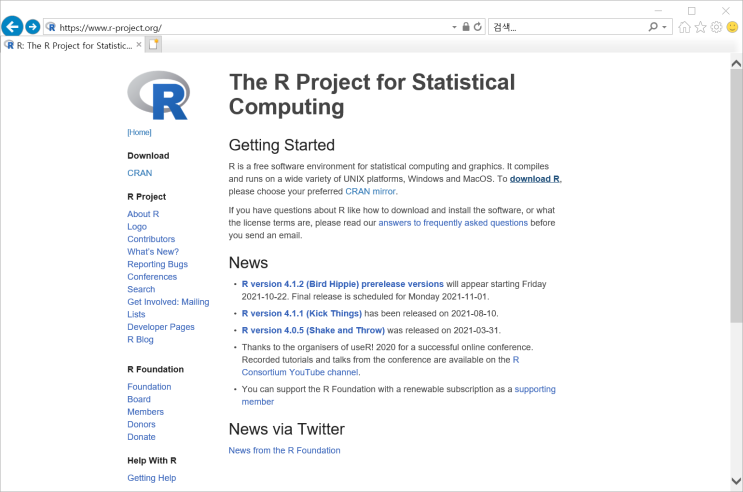Open a new blank tab
Screen dimensions: 743x492
(x=154, y=45)
